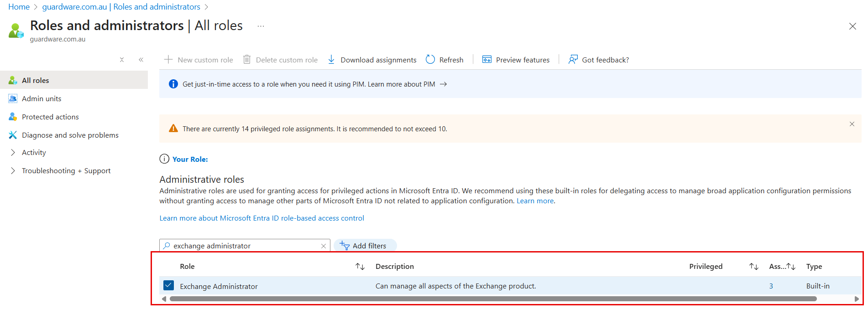
Task: Collapse the sidebar with double chevron
Action: 141,60
